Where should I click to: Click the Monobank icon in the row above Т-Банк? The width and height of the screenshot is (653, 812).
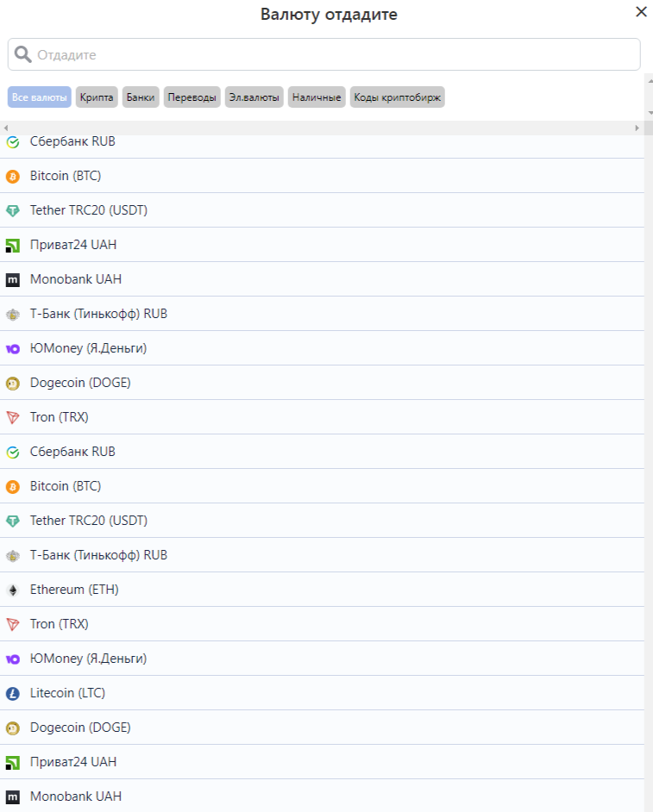pos(13,279)
